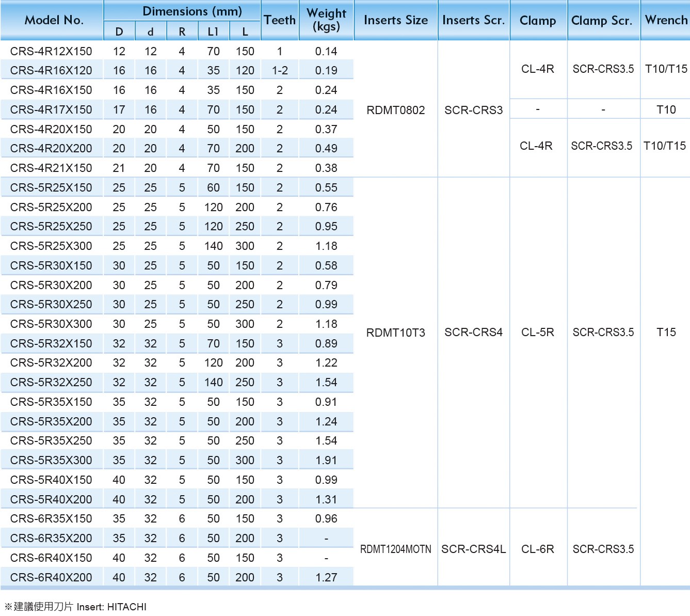Viewport: 690px width, 616px height.
Task: Select the Dimensions (mm) header cell
Action: click(x=192, y=11)
